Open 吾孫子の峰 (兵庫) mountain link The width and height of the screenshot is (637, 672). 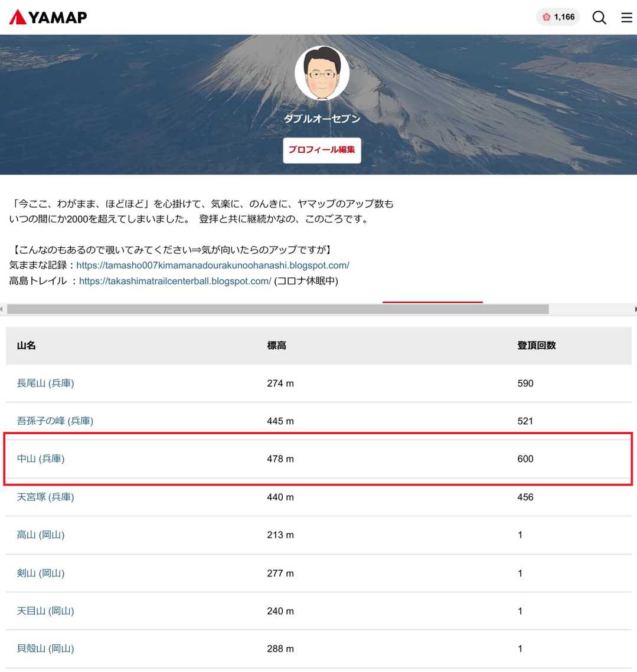click(55, 421)
